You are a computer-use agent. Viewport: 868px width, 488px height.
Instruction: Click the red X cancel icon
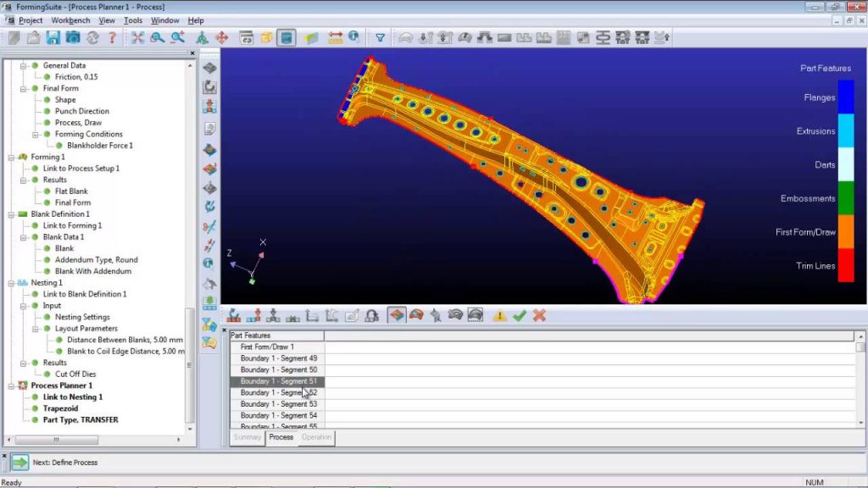(539, 315)
